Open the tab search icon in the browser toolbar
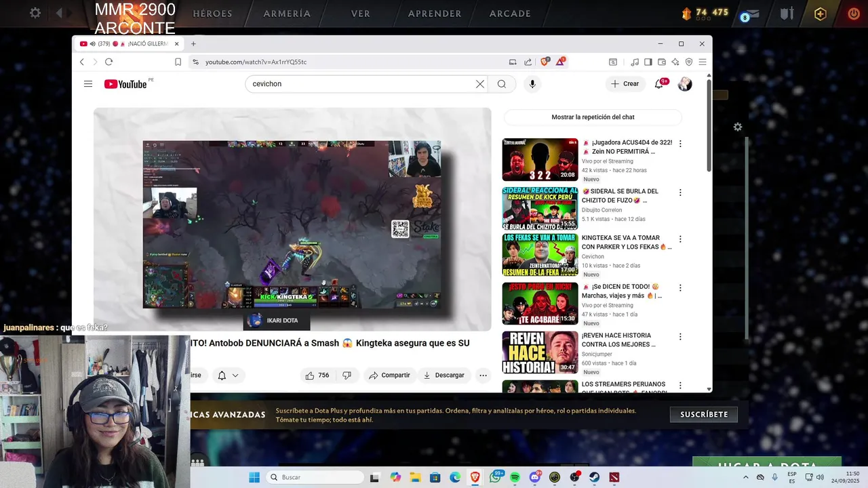 (x=613, y=62)
